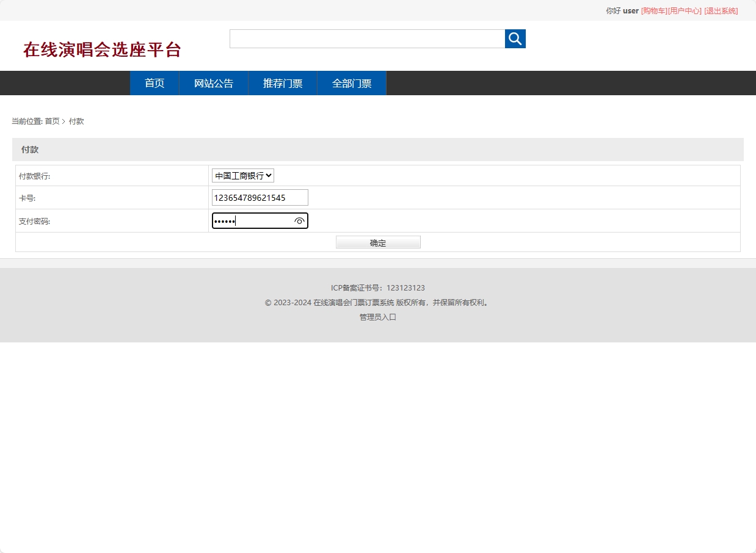Click inside the 卡号 card number field
This screenshot has height=553, width=756.
(x=260, y=197)
